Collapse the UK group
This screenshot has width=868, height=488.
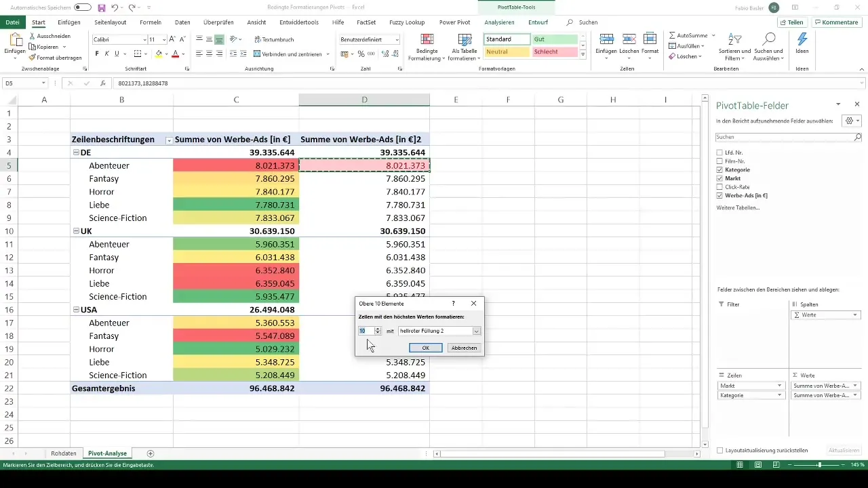[76, 231]
